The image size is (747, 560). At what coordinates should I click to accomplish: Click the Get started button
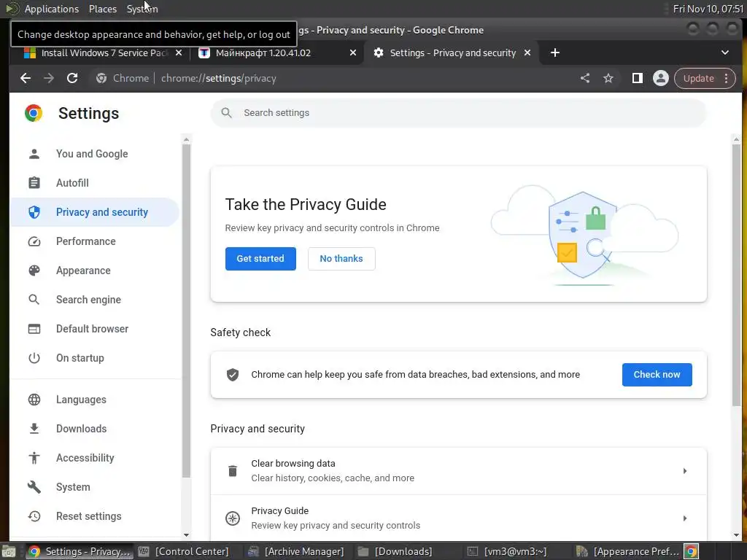click(260, 259)
